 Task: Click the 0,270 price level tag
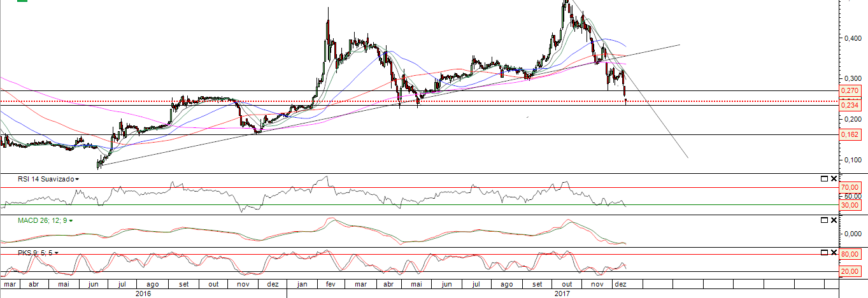tap(849, 91)
